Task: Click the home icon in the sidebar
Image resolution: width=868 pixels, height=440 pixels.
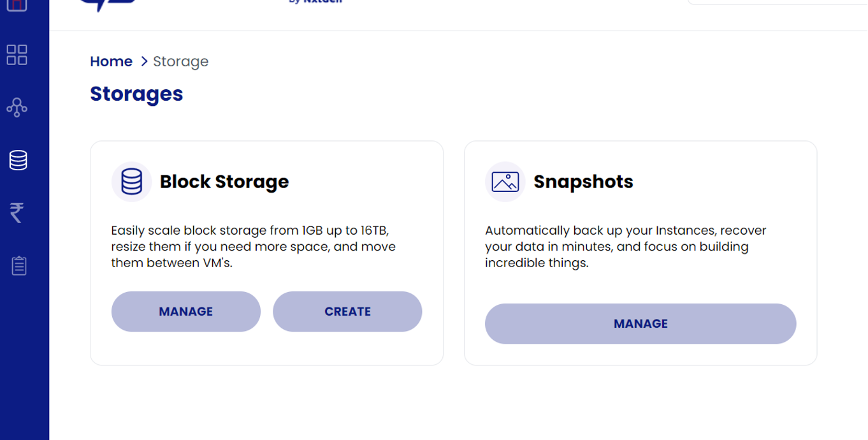Action: pyautogui.click(x=17, y=5)
